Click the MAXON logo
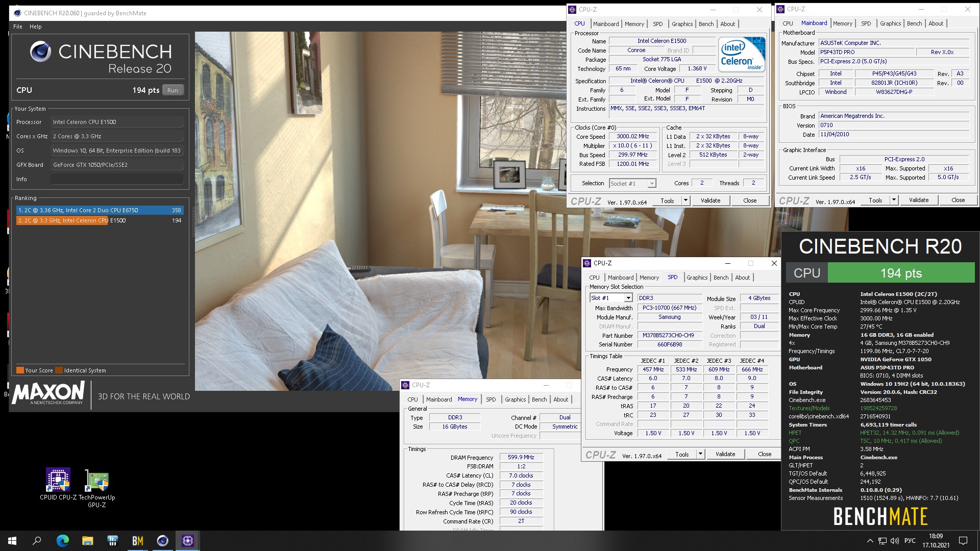This screenshot has height=551, width=980. [x=48, y=393]
